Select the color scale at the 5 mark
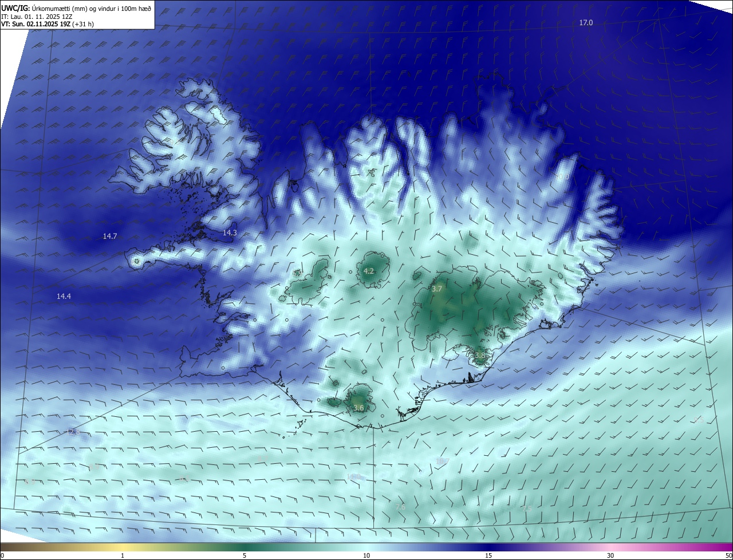Viewport: 733px width, 560px height. 245,555
